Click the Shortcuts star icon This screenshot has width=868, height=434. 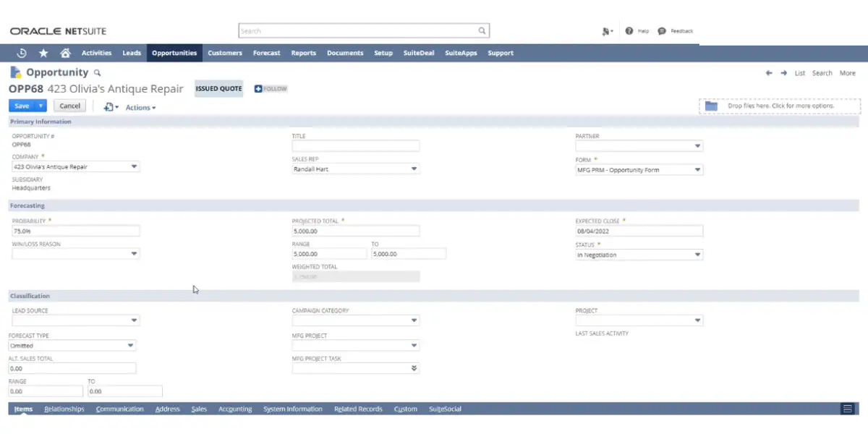pos(43,53)
